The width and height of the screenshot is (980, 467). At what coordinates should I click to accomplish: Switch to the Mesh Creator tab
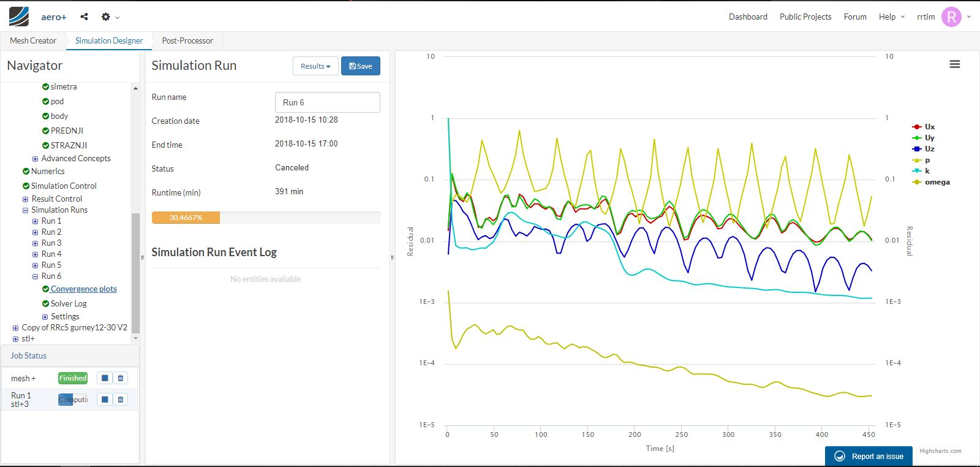pyautogui.click(x=33, y=40)
